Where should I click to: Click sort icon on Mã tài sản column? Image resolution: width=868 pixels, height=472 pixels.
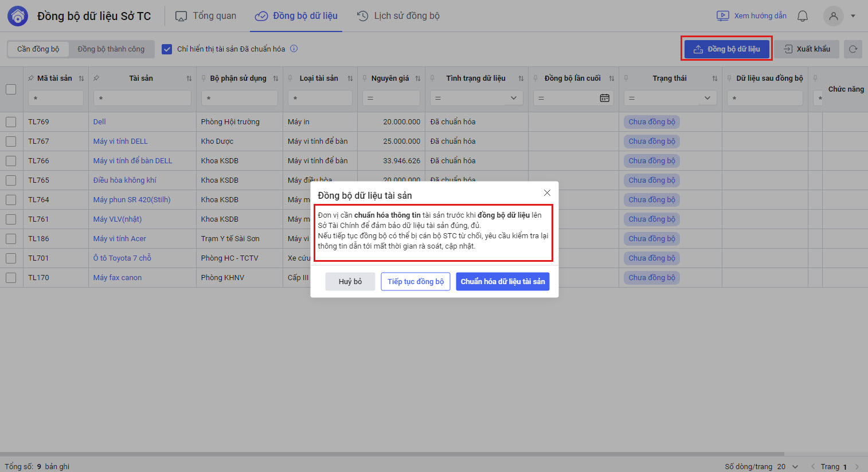coord(81,78)
